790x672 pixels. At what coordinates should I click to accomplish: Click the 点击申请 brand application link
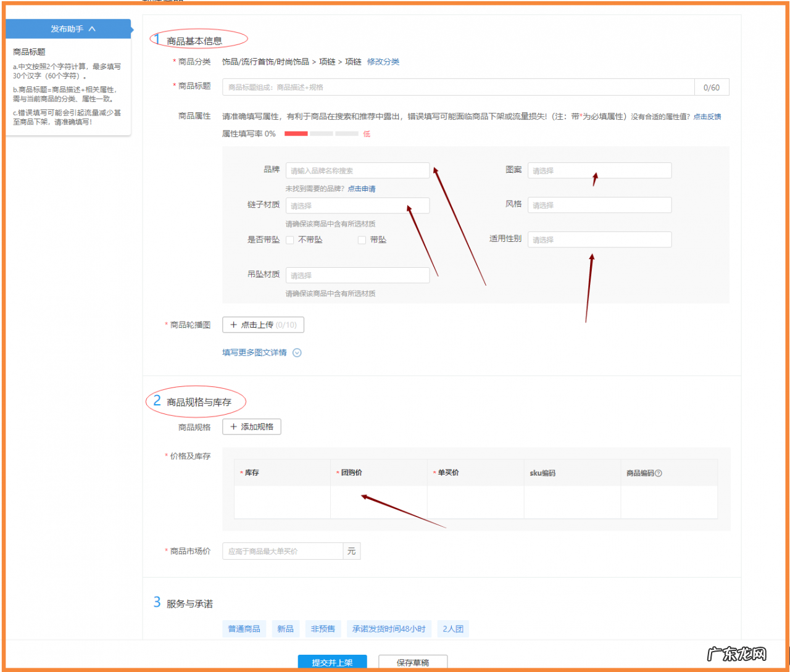click(361, 188)
